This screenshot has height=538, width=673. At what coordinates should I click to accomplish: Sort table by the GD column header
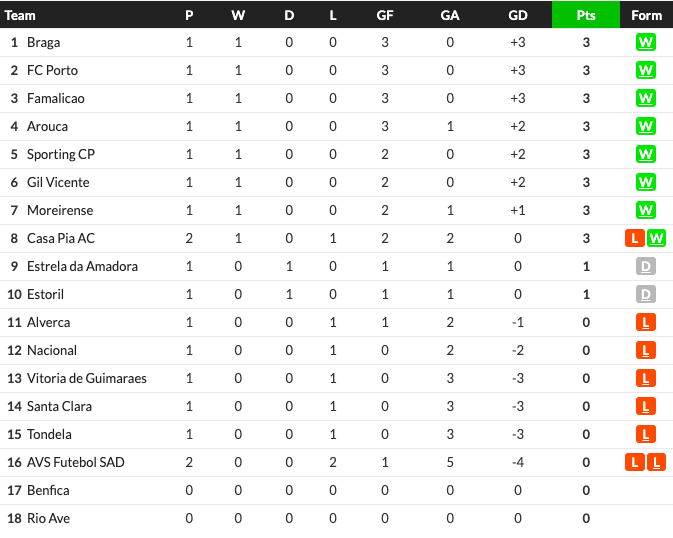pyautogui.click(x=518, y=15)
